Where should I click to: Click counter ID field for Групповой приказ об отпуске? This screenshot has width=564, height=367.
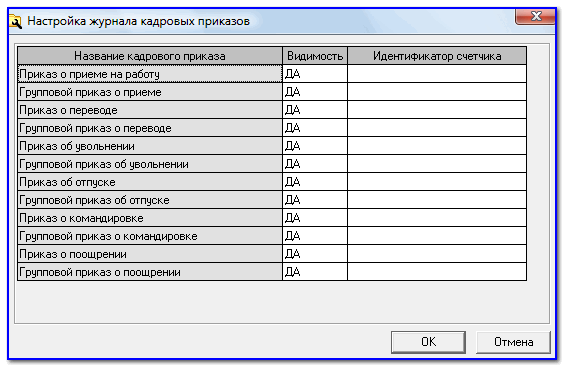437,200
